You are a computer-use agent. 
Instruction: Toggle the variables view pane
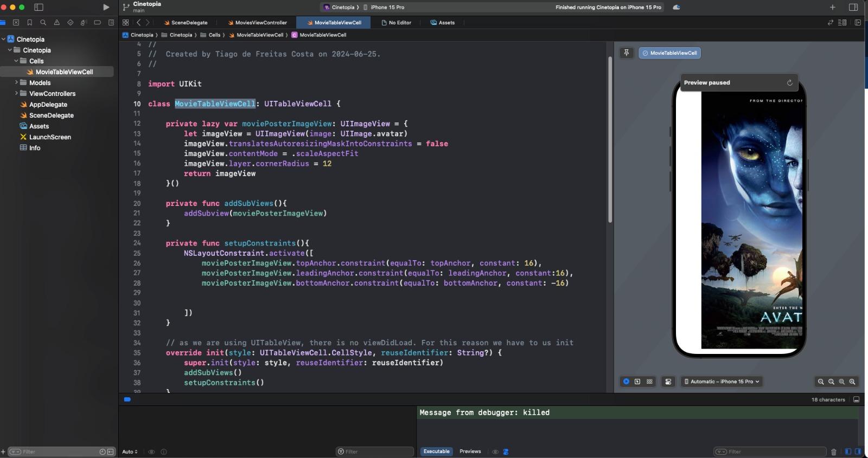(x=848, y=451)
